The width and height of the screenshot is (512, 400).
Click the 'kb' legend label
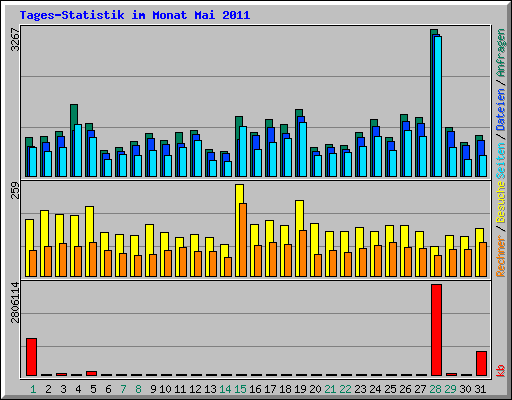[501, 371]
